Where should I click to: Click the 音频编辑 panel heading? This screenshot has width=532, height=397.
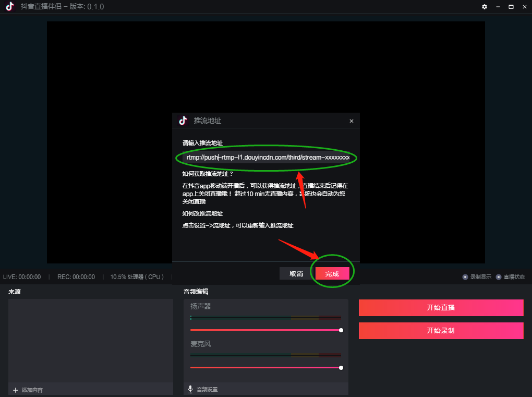click(196, 292)
